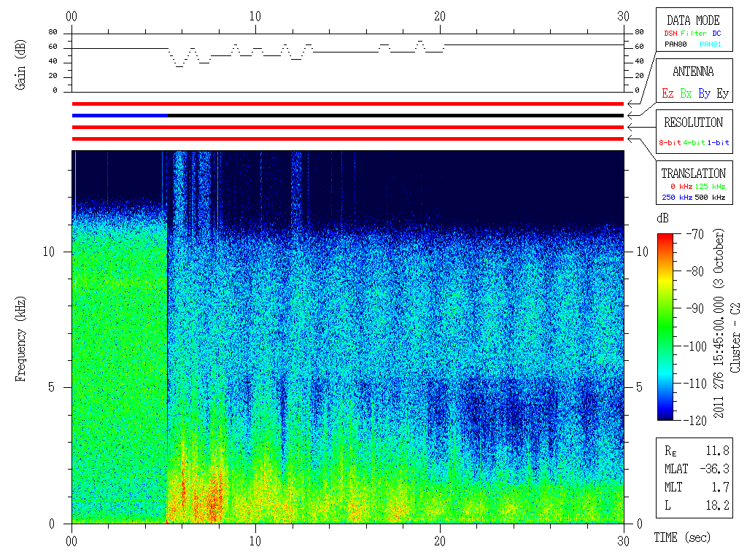Click the red 0 kHz translation label
Image resolution: width=747 pixels, height=560 pixels.
(681, 186)
